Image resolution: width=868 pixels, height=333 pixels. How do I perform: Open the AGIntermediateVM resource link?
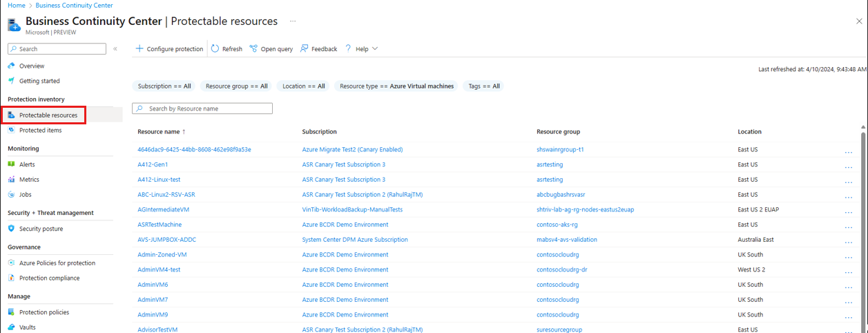point(163,209)
